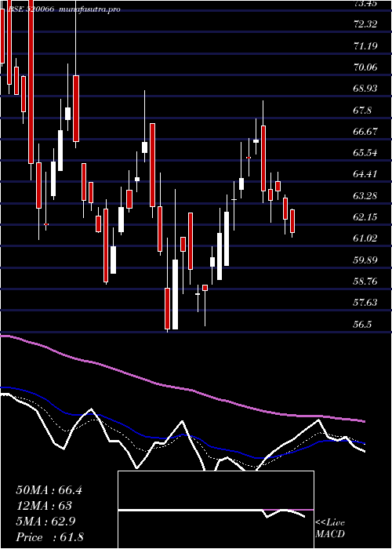Click the 57.63 price axis label
Viewport: 392px width, 549px height.
(x=366, y=303)
